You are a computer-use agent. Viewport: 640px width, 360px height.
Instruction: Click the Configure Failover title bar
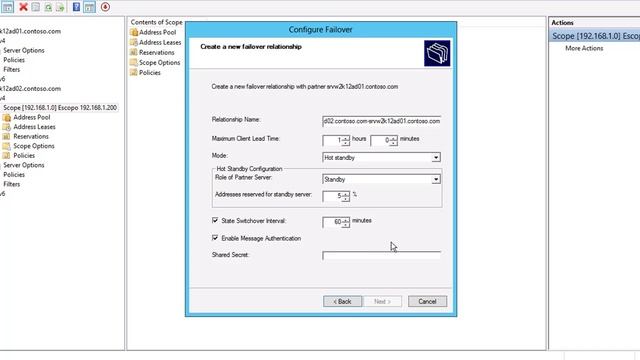click(320, 29)
